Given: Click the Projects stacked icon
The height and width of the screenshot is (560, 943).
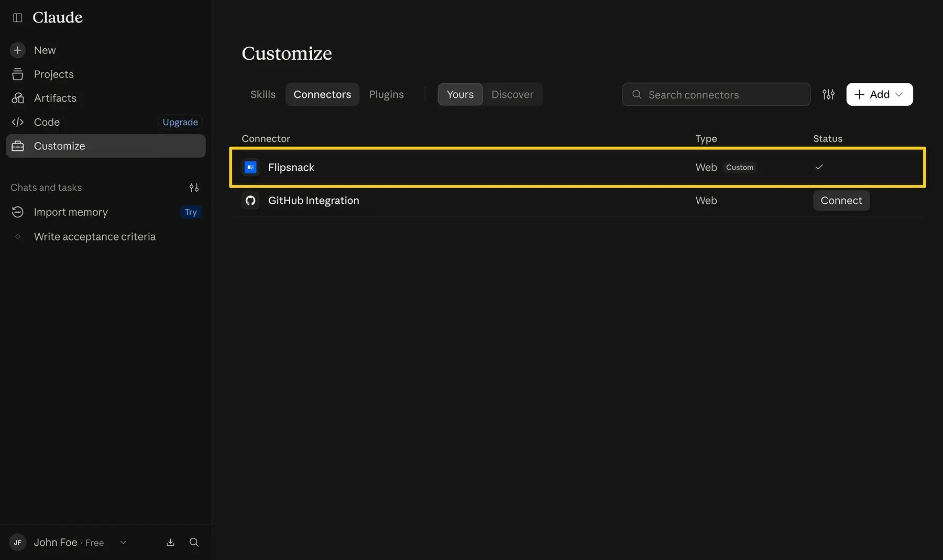Looking at the screenshot, I should [17, 74].
